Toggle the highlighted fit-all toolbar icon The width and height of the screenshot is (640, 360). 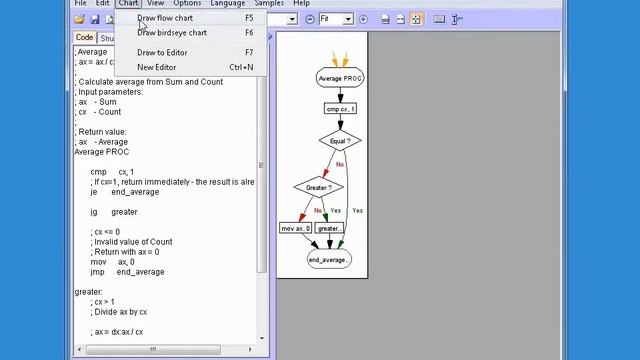416,19
